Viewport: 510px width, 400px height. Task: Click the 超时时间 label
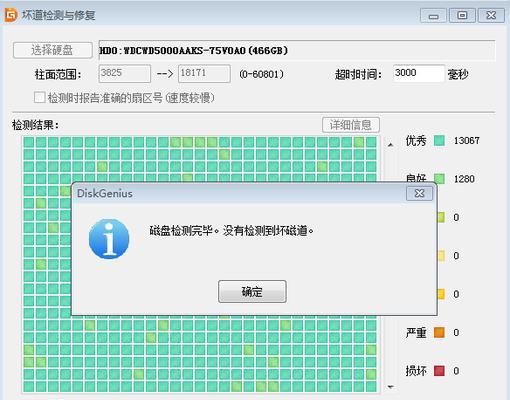[358, 74]
